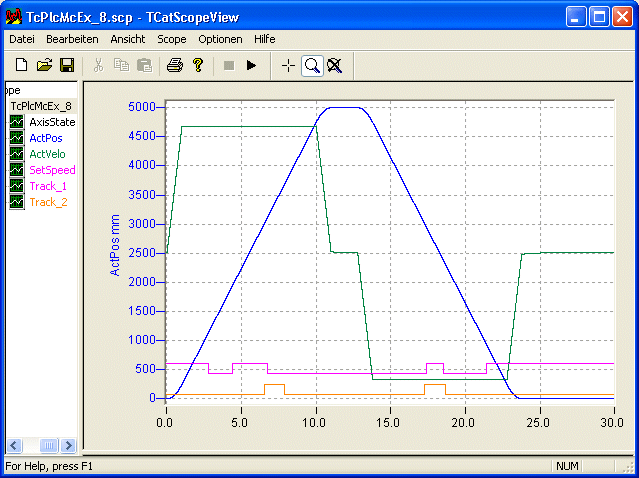
Task: Click tree panel scroll left arrow
Action: (14, 445)
